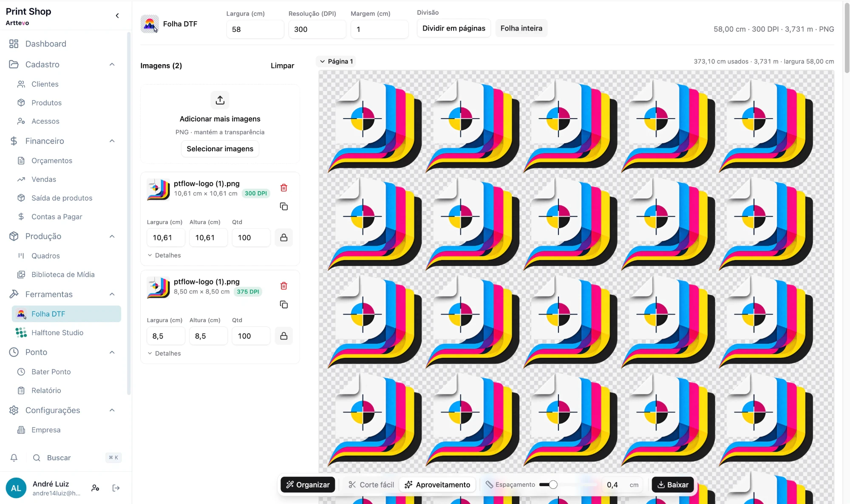Expand Detalhes of the 300 DPI image
The image size is (850, 504).
[164, 255]
